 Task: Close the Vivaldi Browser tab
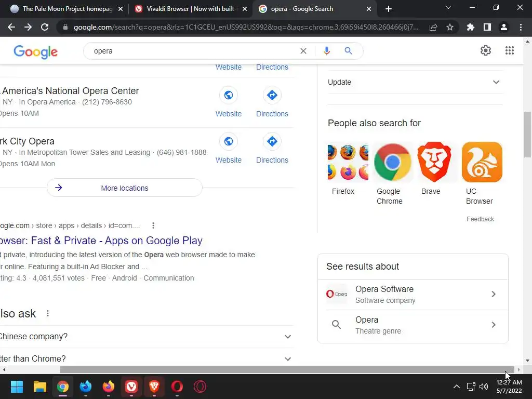[x=245, y=9]
